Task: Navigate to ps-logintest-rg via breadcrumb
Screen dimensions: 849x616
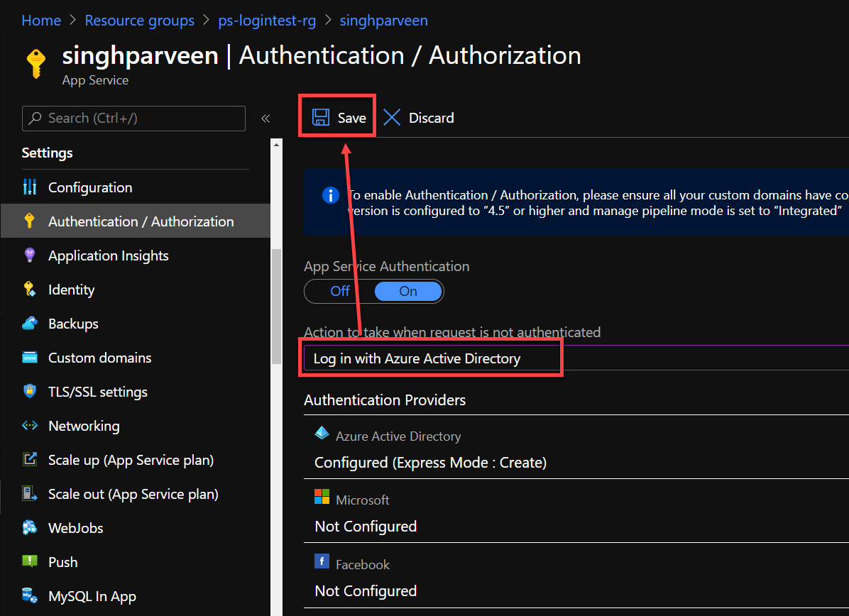Action: [267, 20]
